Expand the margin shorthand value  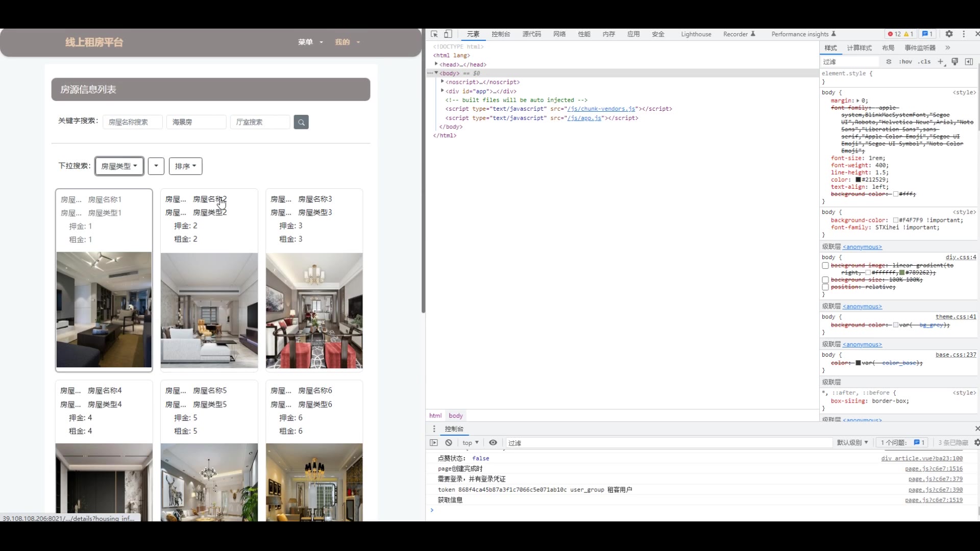(x=858, y=101)
